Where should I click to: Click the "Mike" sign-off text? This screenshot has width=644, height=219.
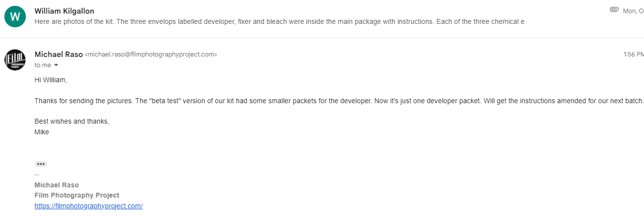(42, 132)
